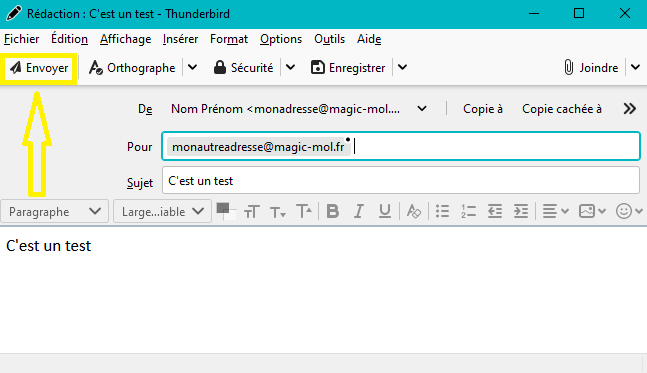Screen dimensions: 647x373
Task: Add a Copie à field
Action: (483, 109)
